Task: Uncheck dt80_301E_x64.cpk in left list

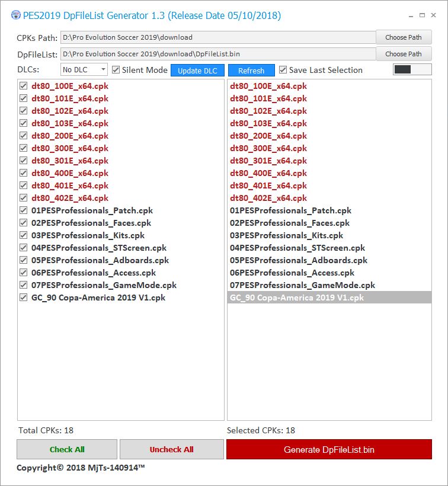Action: [23, 160]
